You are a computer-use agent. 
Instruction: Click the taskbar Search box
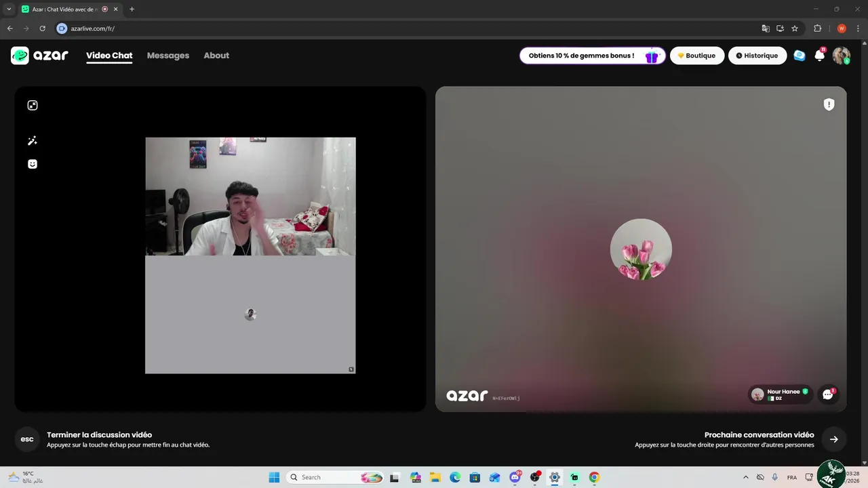tap(336, 477)
